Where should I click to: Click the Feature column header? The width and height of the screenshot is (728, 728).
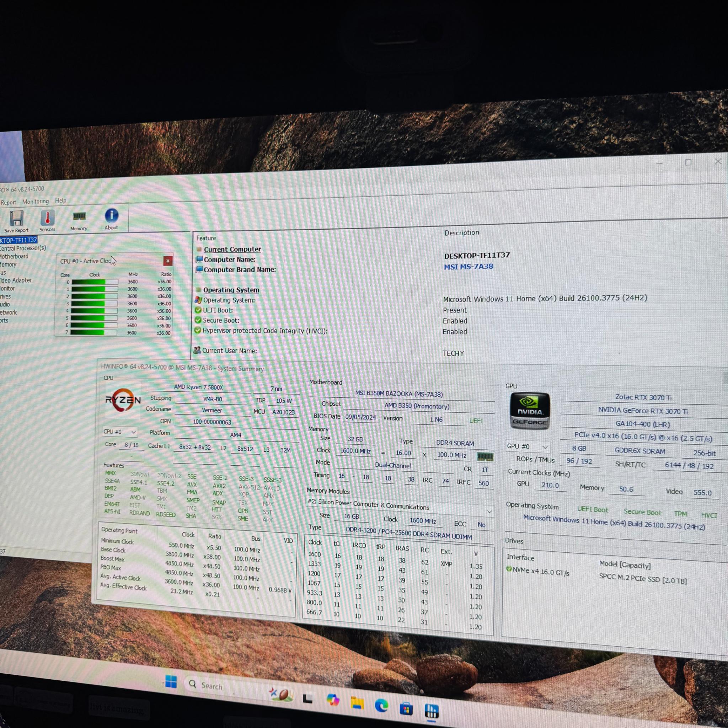tap(206, 238)
